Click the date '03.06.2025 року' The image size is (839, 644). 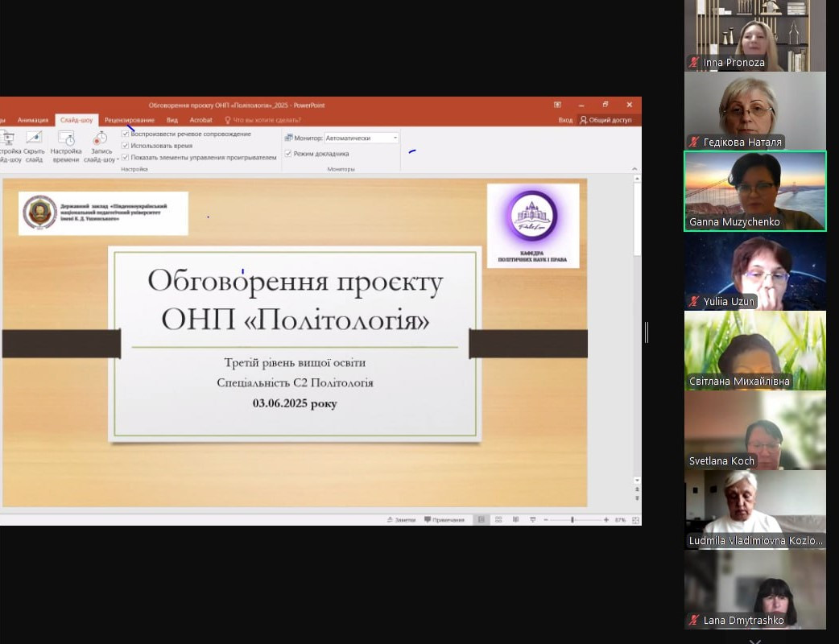coord(295,403)
